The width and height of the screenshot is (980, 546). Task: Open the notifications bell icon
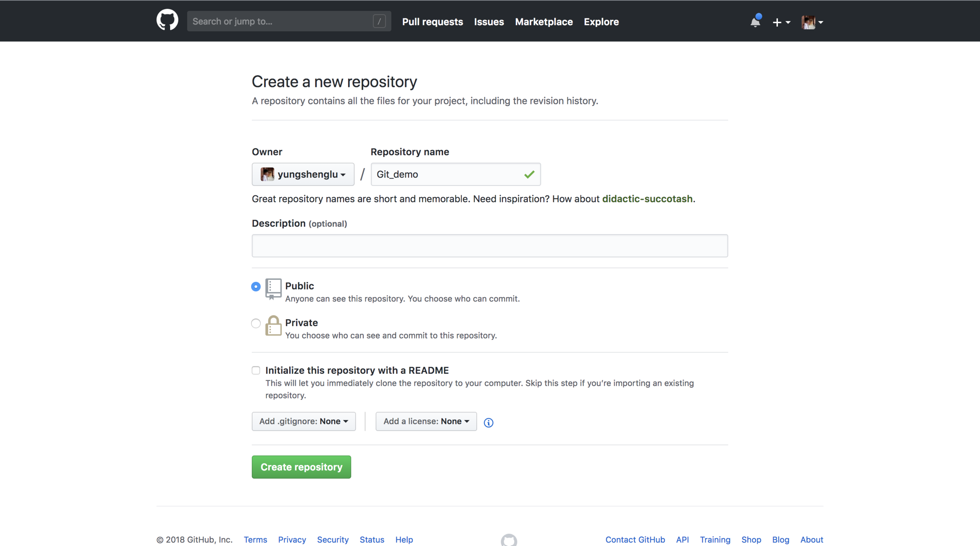pyautogui.click(x=755, y=22)
